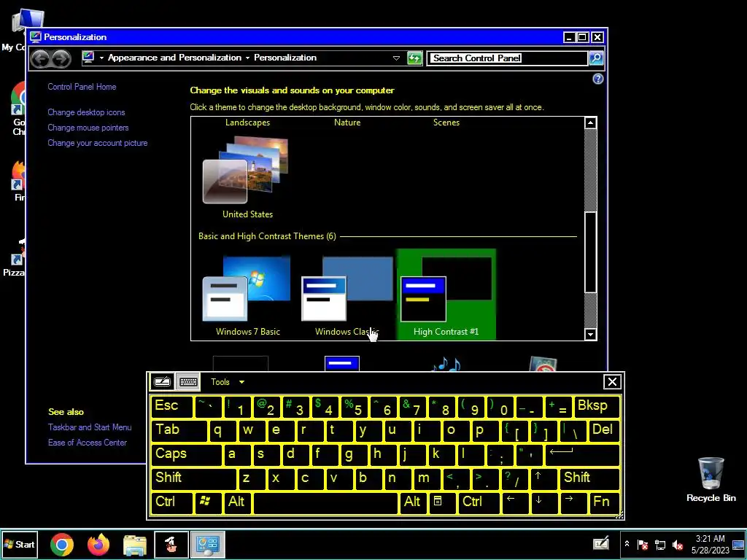Click the Bksp key on keyboard
Image resolution: width=747 pixels, height=560 pixels.
(597, 405)
